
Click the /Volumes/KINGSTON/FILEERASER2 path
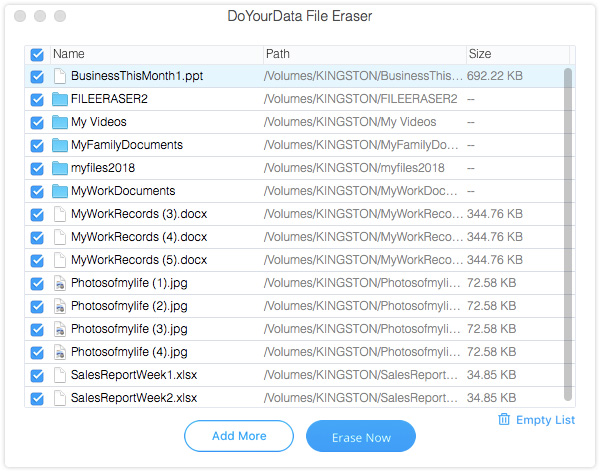[361, 99]
